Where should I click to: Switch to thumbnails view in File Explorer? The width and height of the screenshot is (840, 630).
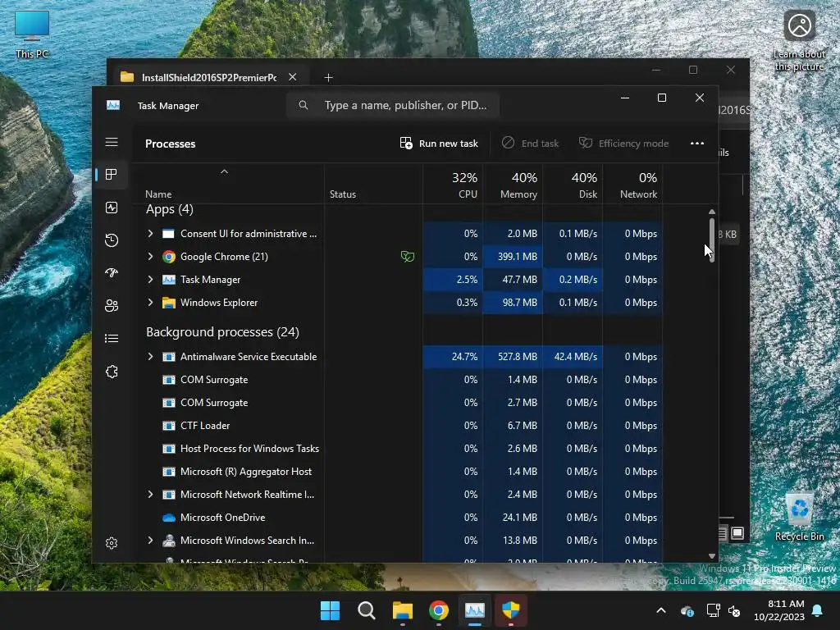click(737, 533)
